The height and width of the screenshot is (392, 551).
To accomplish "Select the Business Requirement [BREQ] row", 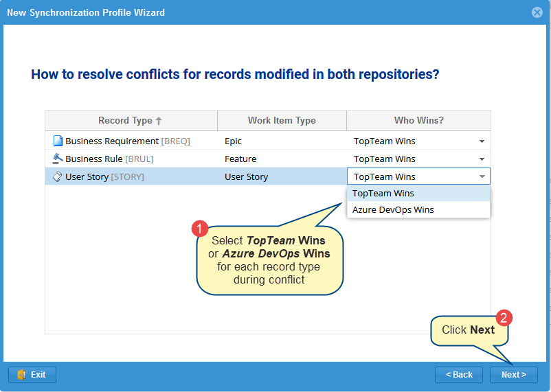I will [x=127, y=141].
